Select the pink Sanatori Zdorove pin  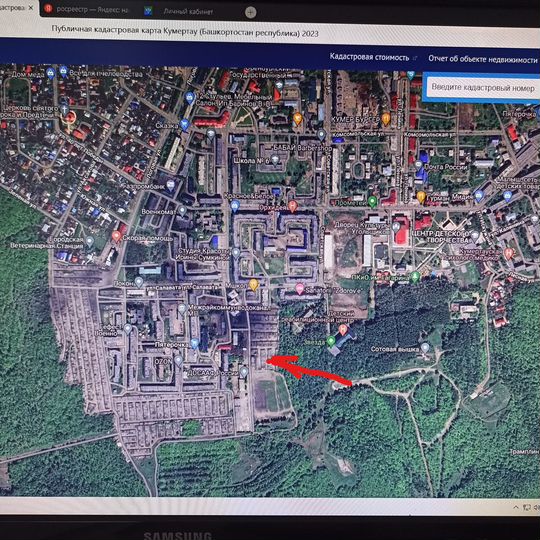coord(300,289)
